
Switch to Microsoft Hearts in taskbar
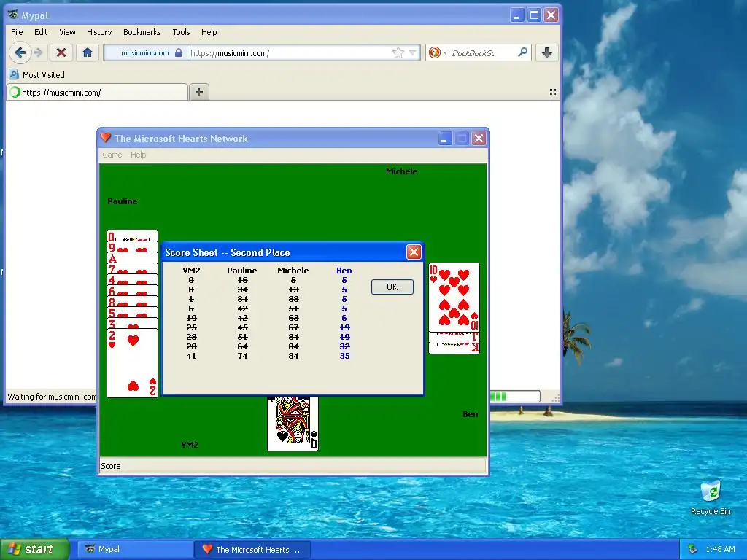[x=253, y=549]
